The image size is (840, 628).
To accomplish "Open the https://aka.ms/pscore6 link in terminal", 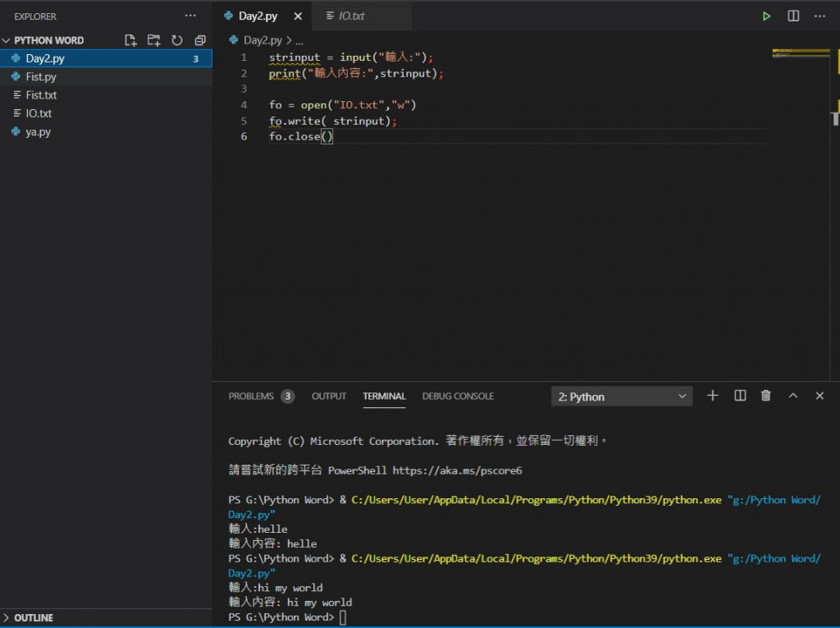I will [457, 470].
